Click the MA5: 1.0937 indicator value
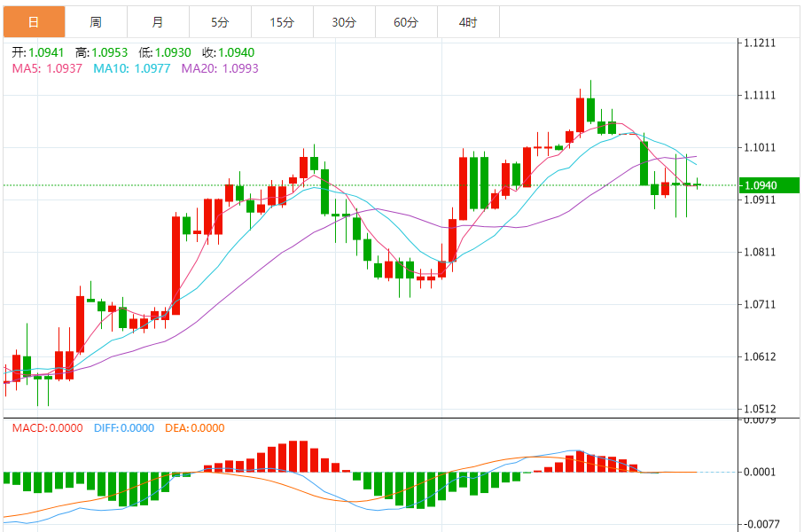The width and height of the screenshot is (804, 532). 47,69
